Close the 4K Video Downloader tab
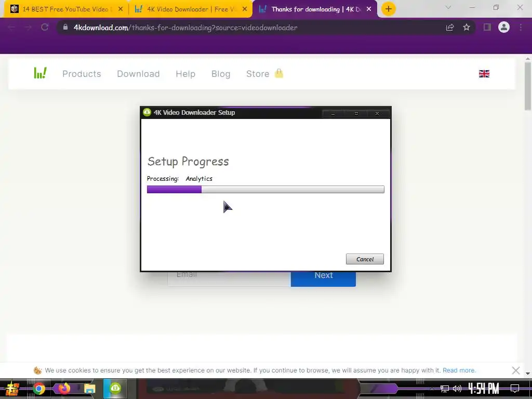532x399 pixels. pyautogui.click(x=245, y=9)
